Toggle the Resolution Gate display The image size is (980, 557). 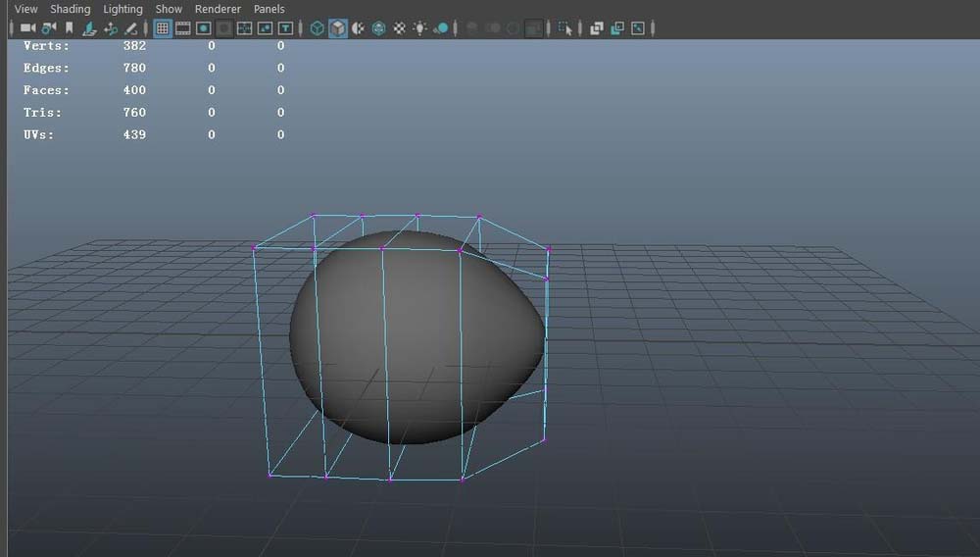click(203, 28)
